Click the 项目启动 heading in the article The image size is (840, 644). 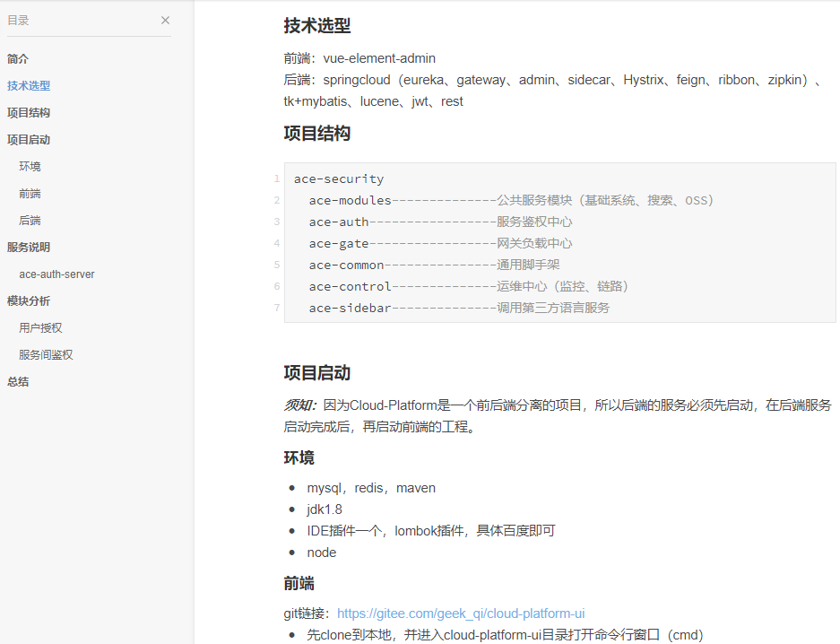click(x=317, y=372)
